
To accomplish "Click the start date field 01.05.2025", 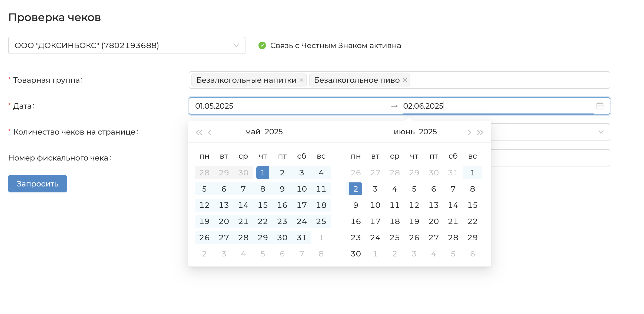I will point(214,106).
